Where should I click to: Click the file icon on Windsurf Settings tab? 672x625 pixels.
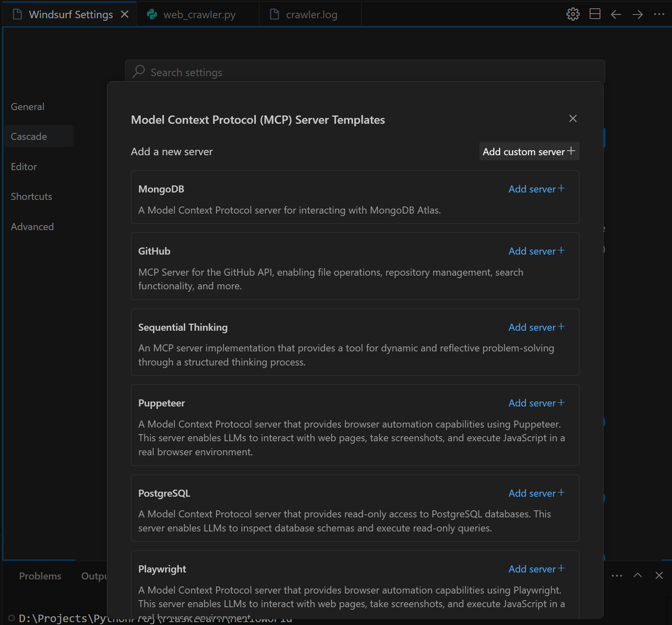17,14
